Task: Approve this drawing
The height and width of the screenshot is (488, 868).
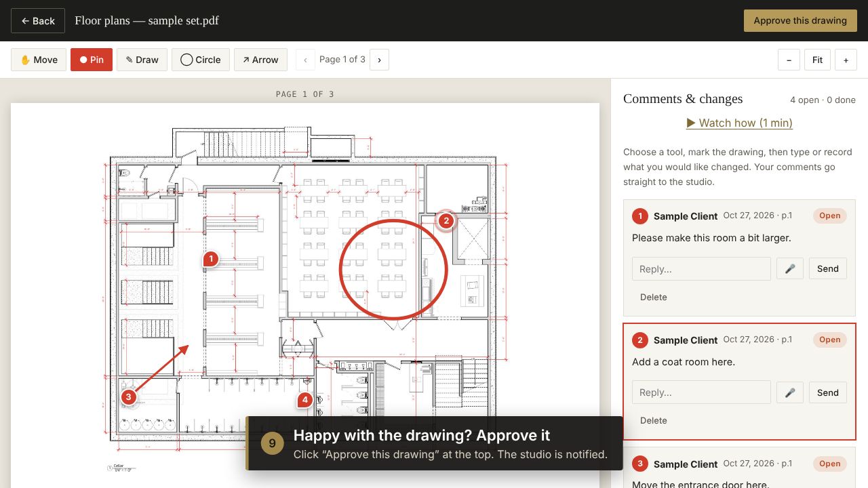Action: [800, 20]
